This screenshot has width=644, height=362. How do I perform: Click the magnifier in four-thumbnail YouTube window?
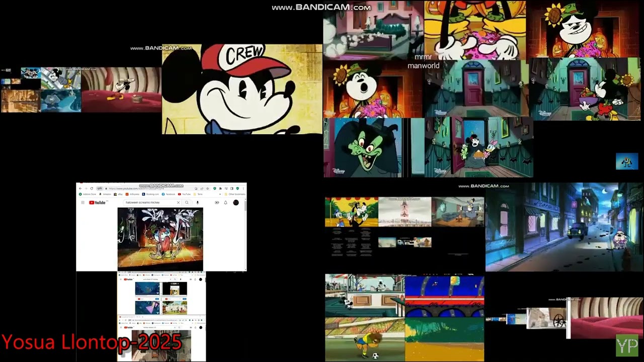(175, 280)
